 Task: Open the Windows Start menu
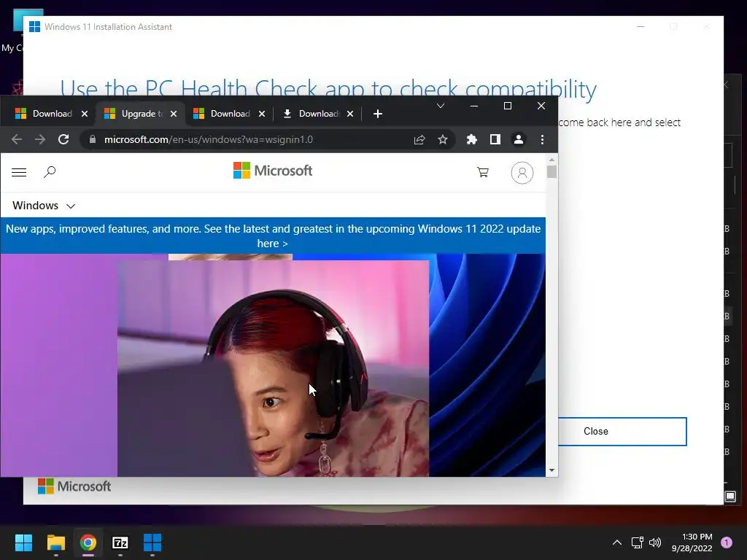coord(23,542)
